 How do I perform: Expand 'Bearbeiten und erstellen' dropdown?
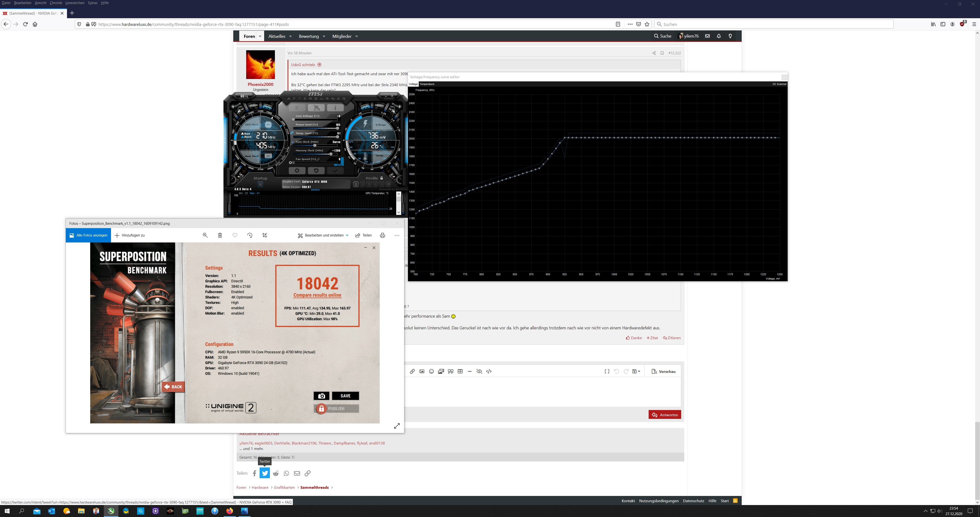(x=347, y=235)
